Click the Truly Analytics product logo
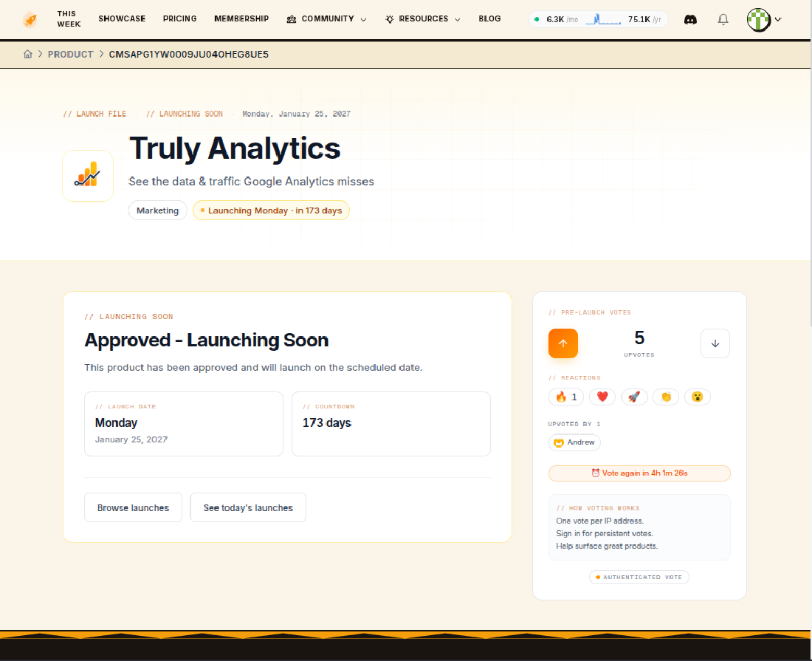Viewport: 812px width, 661px height. tap(88, 176)
